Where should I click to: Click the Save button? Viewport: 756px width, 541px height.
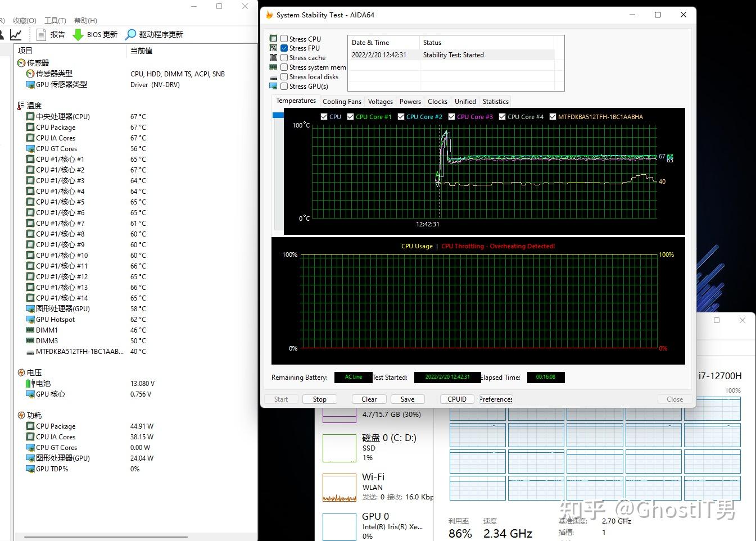click(408, 399)
